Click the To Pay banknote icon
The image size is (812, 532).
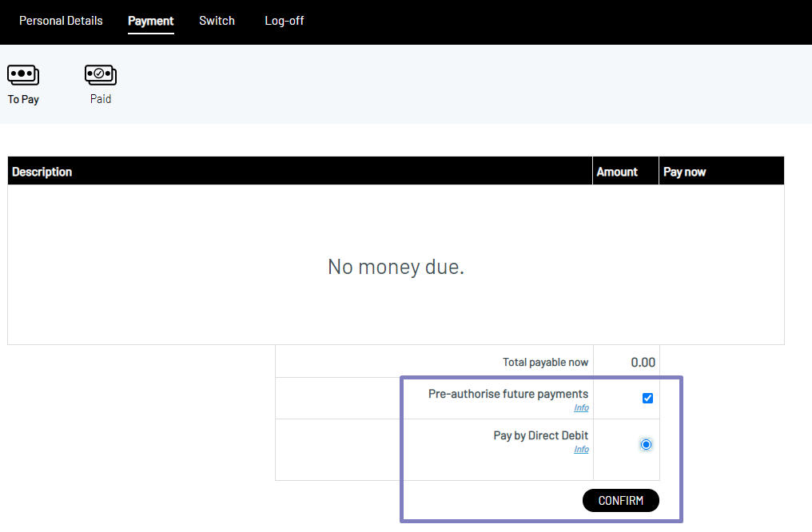[23, 74]
